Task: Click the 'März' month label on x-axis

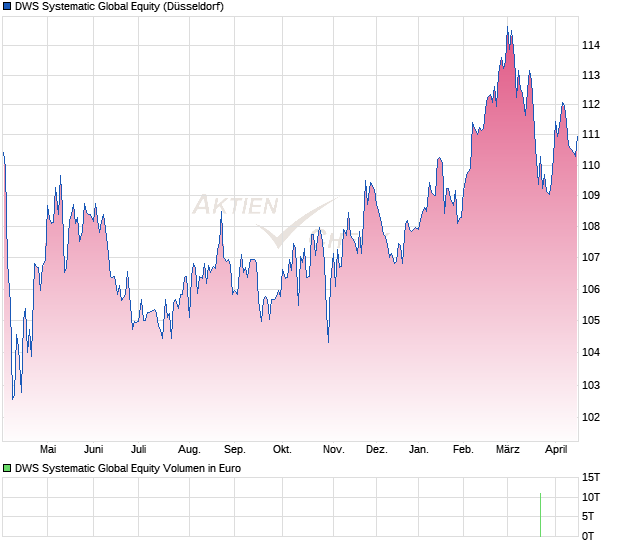Action: pos(508,450)
